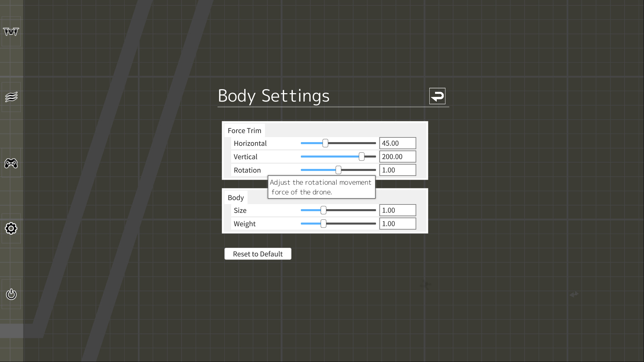644x362 pixels.
Task: Click the power icon at the bottom sidebar
Action: pyautogui.click(x=11, y=294)
